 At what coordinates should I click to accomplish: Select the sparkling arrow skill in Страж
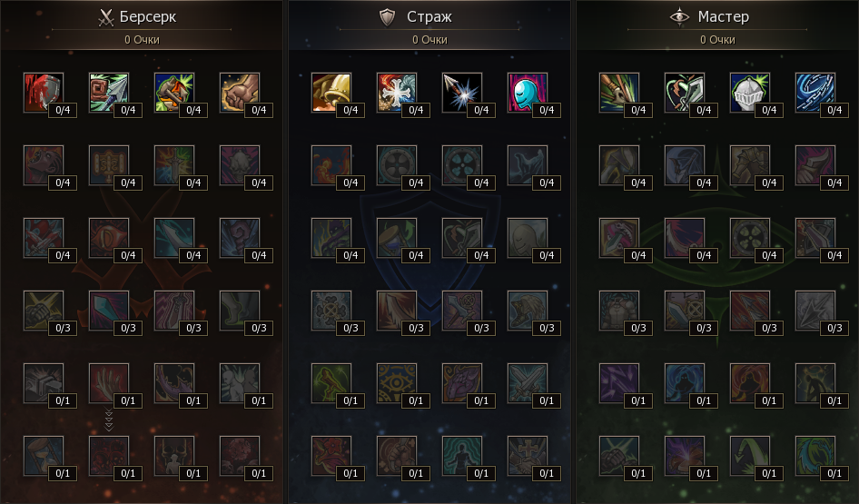pos(462,93)
